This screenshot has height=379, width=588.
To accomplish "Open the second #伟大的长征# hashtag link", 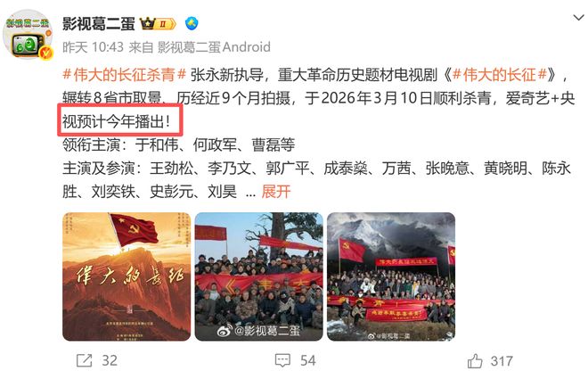I will [x=500, y=75].
